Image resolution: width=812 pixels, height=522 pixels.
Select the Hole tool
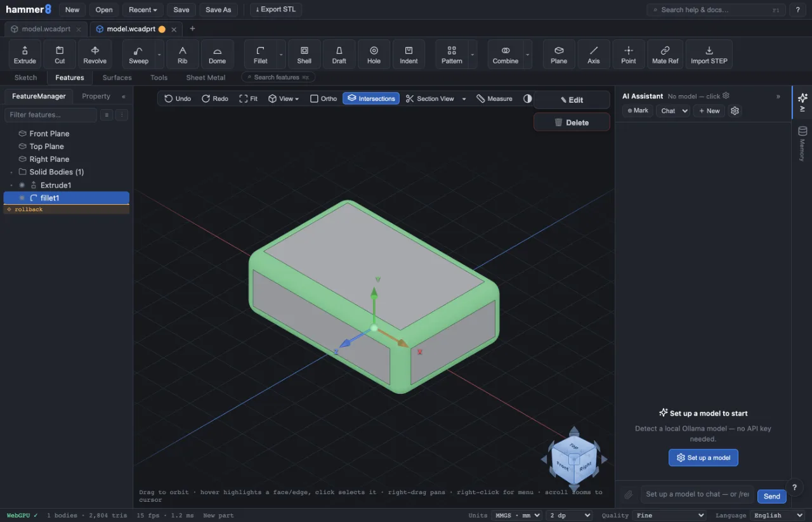tap(374, 55)
